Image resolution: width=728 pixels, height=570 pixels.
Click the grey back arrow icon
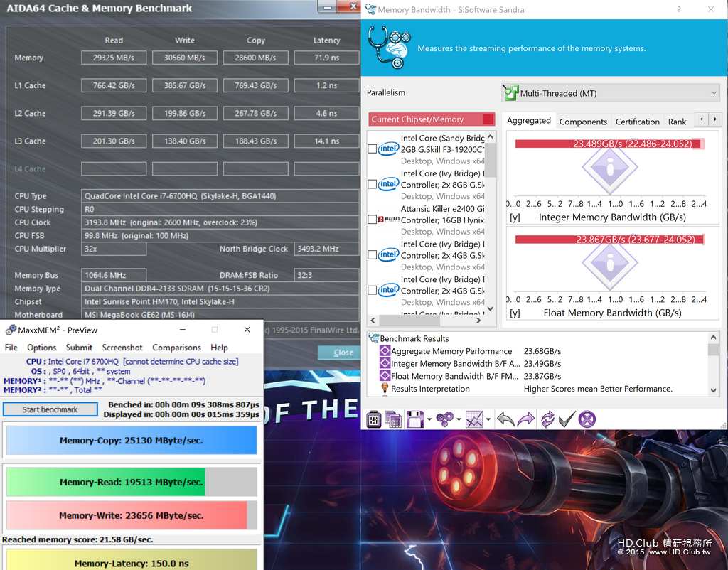[x=505, y=419]
